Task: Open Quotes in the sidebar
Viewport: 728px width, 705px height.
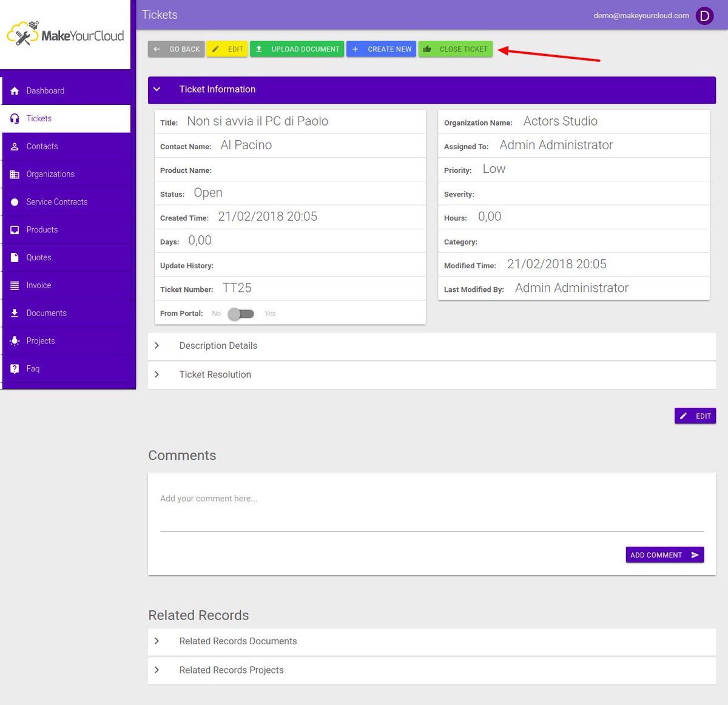Action: click(x=67, y=258)
